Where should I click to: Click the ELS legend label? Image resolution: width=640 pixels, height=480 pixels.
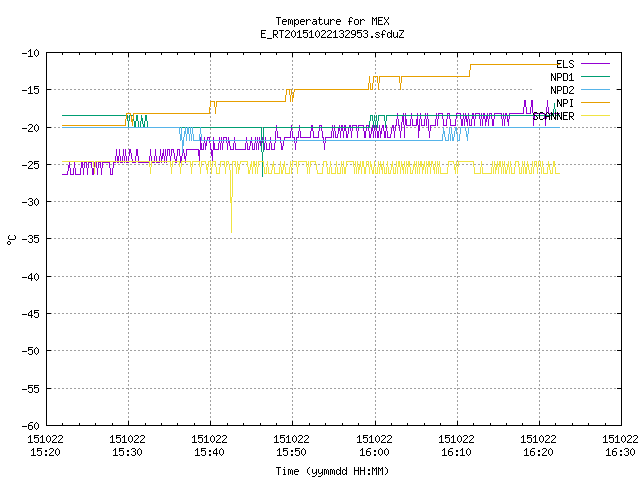pos(565,64)
